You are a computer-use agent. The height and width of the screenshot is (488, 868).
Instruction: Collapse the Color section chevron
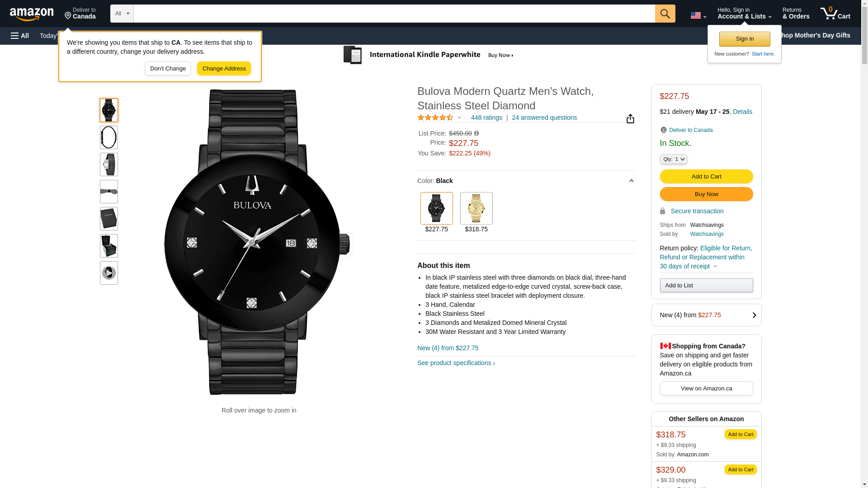click(631, 181)
